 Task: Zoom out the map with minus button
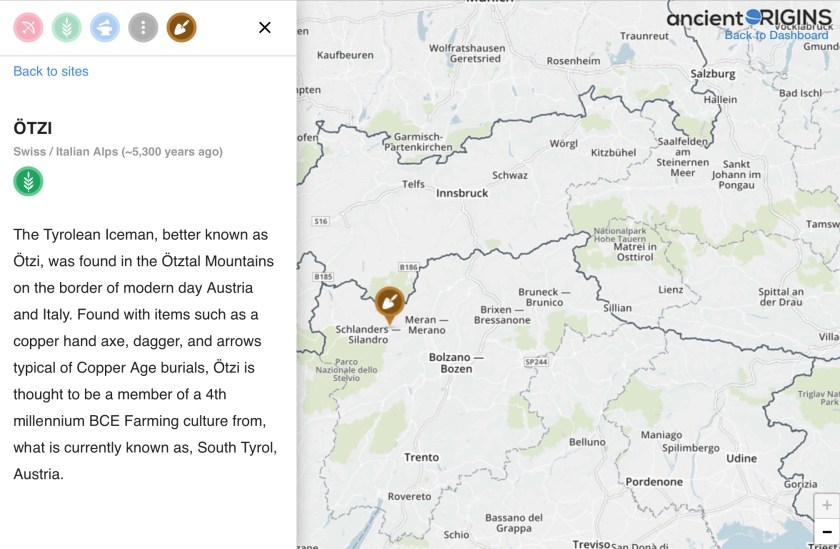826,532
